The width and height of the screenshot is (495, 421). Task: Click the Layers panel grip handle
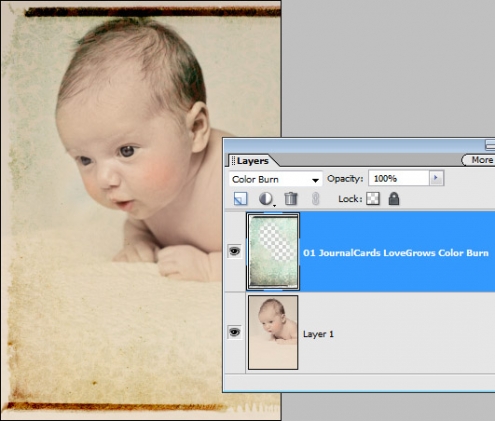tap(233, 161)
